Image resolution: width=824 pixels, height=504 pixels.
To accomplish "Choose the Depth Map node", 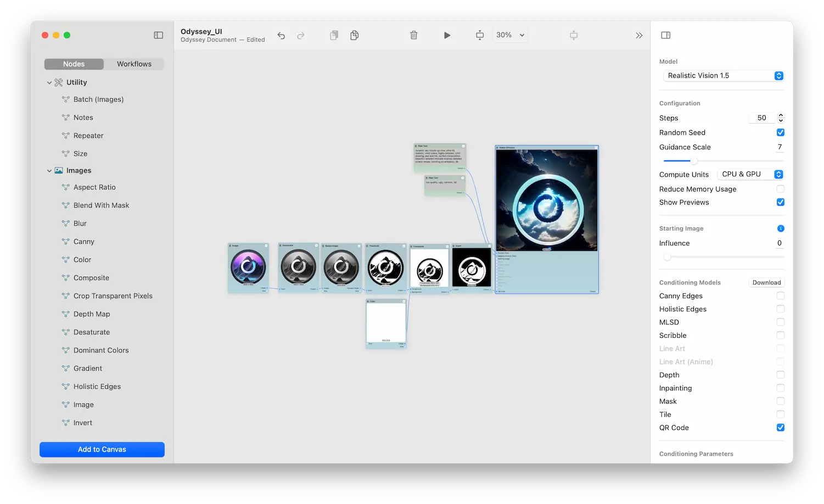I will coord(92,314).
